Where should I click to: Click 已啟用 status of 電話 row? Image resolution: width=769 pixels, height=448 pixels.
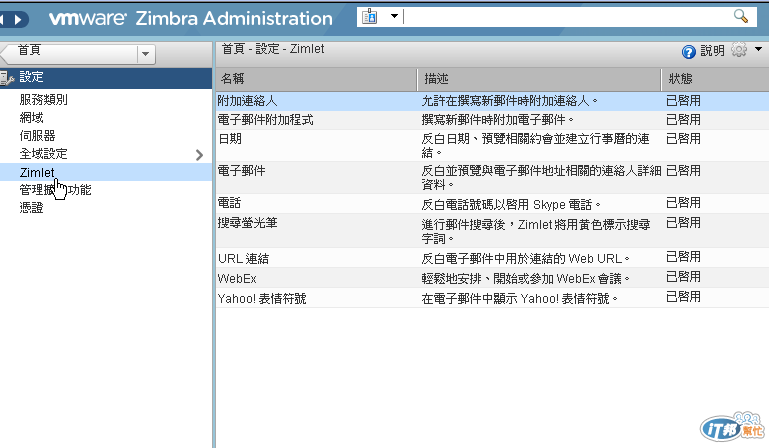[683, 203]
